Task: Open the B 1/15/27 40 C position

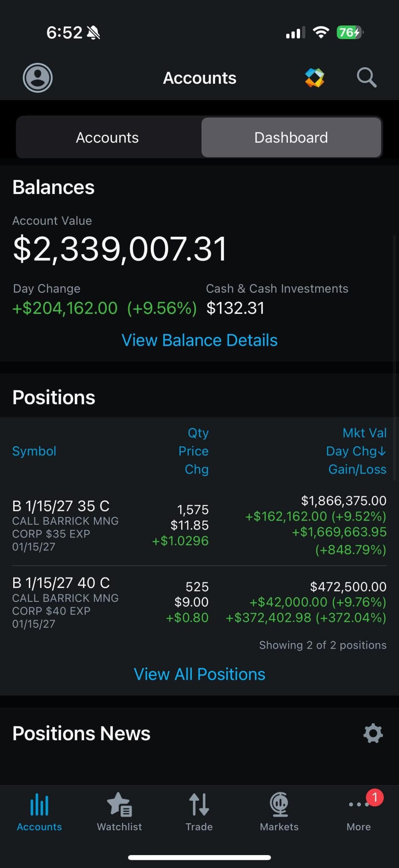Action: 61,583
